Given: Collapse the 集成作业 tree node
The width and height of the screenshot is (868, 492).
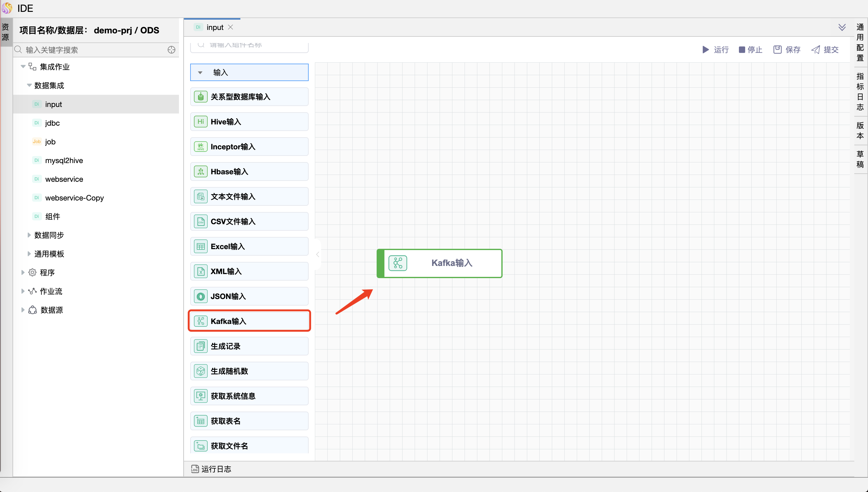Looking at the screenshot, I should pyautogui.click(x=23, y=67).
